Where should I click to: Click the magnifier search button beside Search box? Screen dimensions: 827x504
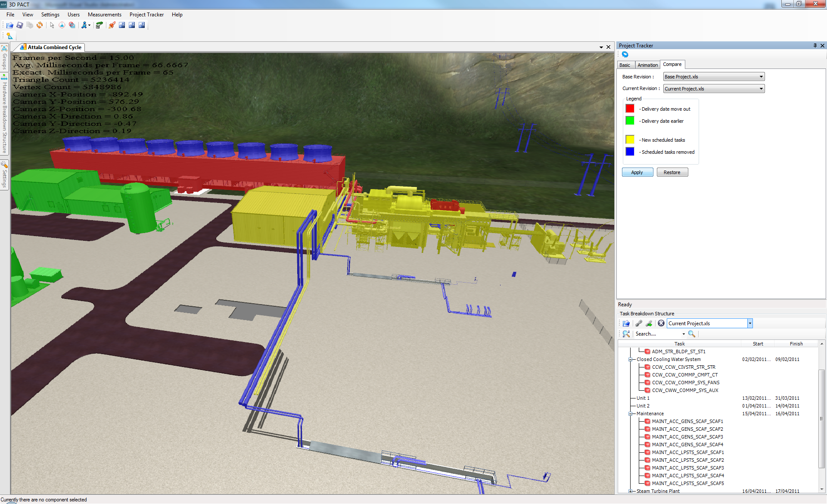[692, 334]
